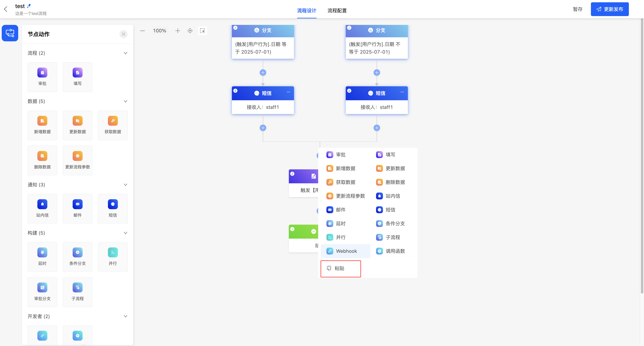Collapse the 流程 (2) section
This screenshot has width=644, height=346.
126,53
